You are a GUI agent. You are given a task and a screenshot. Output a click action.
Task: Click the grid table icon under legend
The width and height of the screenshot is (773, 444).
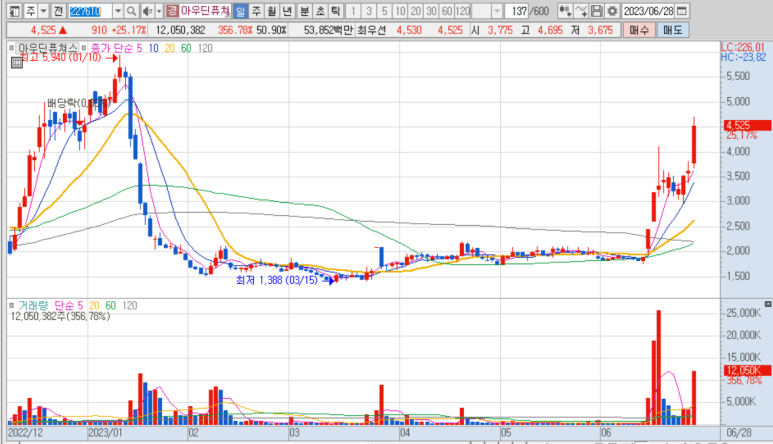click(16, 63)
